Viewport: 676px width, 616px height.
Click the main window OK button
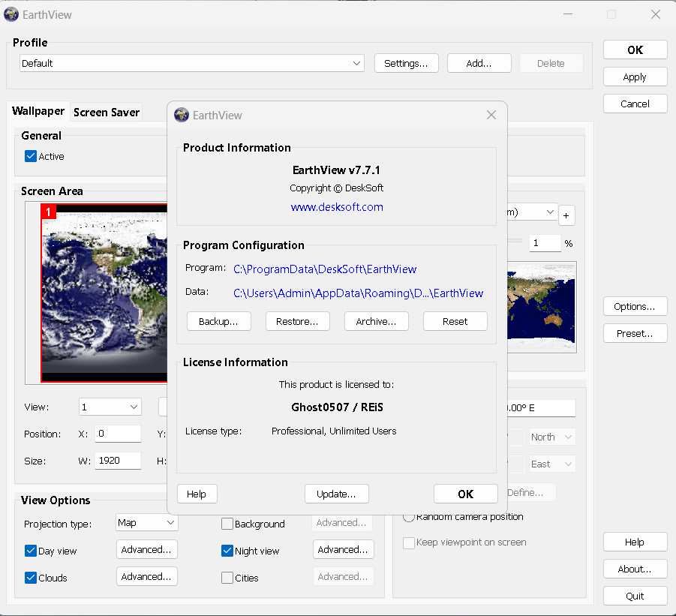point(635,50)
